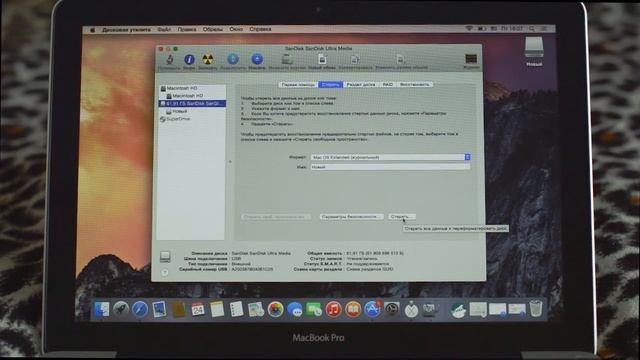Click the Burn radiation-symbol toolbar icon

click(x=208, y=60)
